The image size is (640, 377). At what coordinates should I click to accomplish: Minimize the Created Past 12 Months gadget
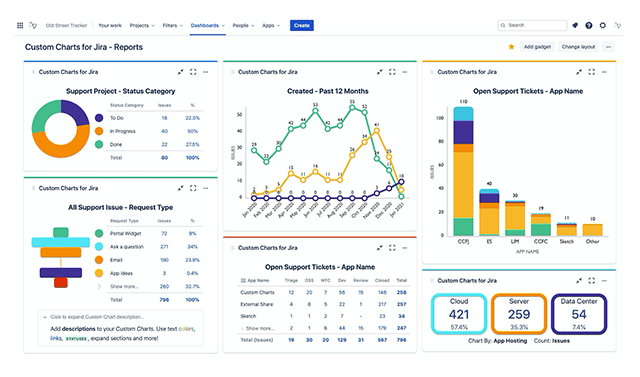[380, 72]
